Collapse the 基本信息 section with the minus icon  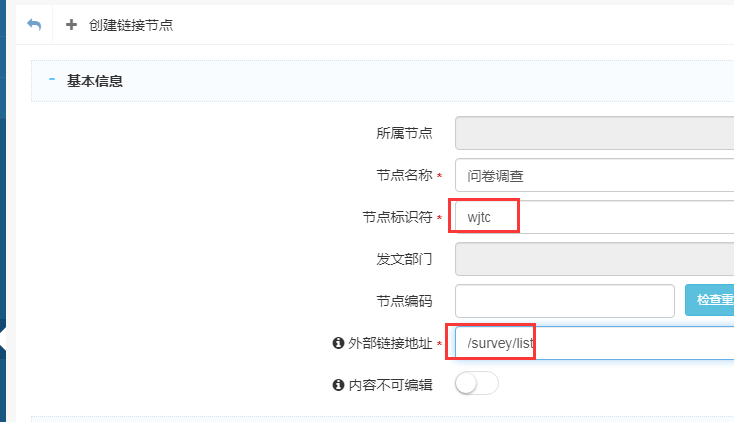pyautogui.click(x=51, y=80)
